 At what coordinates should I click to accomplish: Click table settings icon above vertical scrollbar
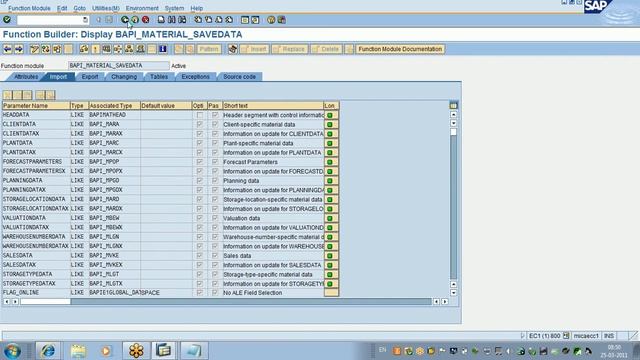point(453,105)
